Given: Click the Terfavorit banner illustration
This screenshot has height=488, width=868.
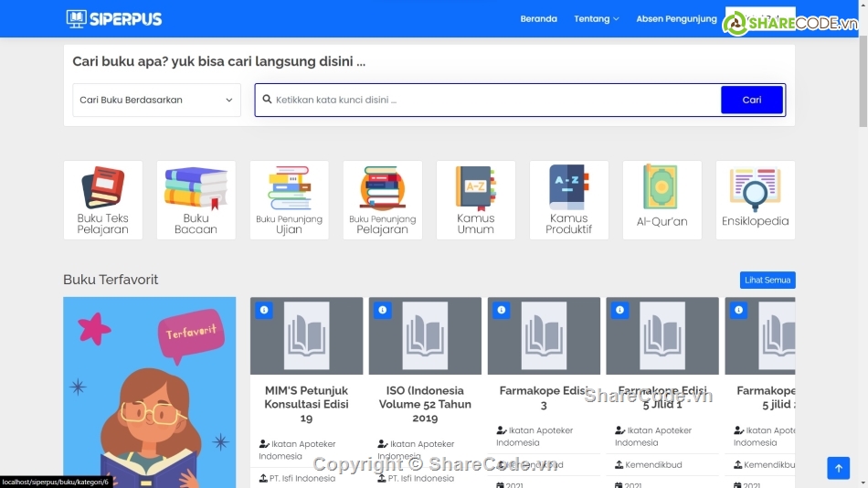Looking at the screenshot, I should (150, 392).
